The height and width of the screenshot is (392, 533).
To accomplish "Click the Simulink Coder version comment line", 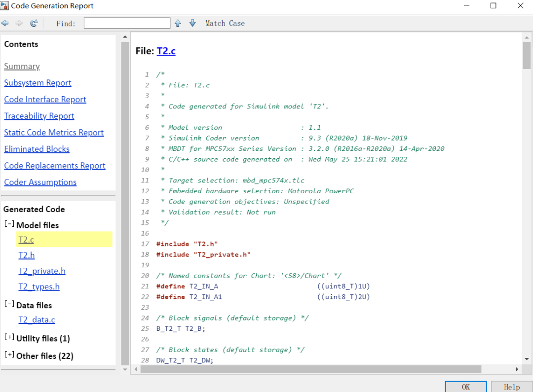I will tap(284, 138).
